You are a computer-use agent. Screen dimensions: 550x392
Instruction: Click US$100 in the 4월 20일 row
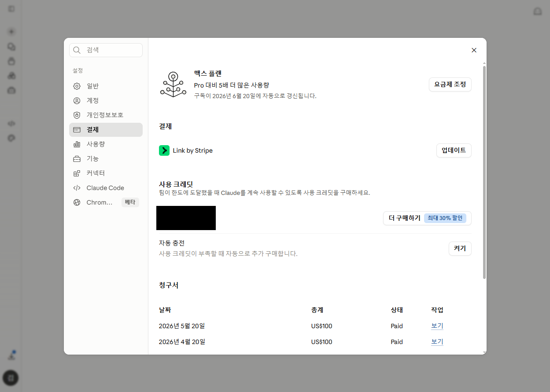321,342
